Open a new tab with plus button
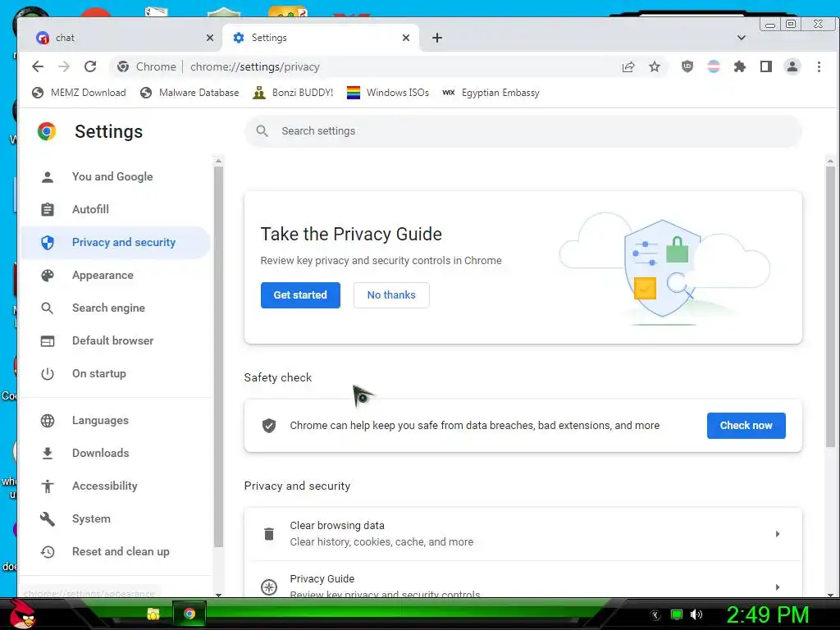 [x=437, y=38]
